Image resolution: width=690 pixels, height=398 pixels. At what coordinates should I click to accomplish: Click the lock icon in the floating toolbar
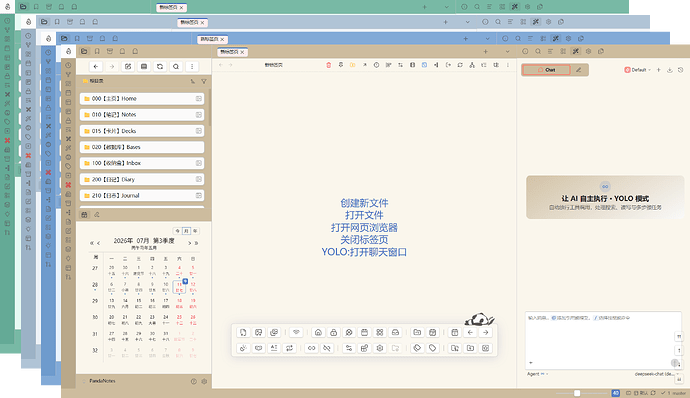334,332
